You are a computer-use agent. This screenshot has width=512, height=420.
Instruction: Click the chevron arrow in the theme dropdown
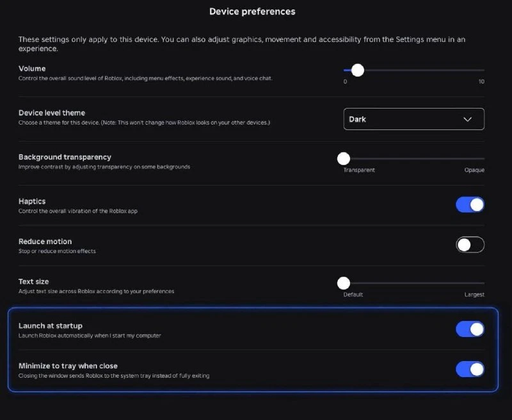468,119
